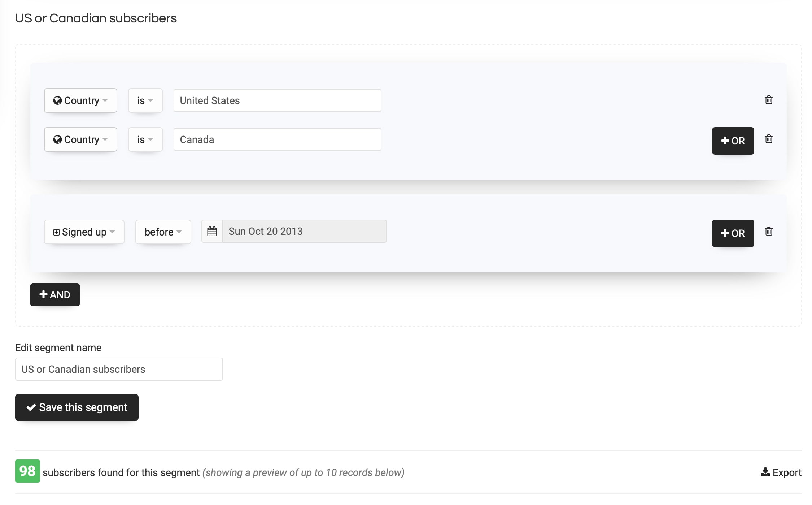Open the 'is' operator dropdown for Canada

click(145, 139)
